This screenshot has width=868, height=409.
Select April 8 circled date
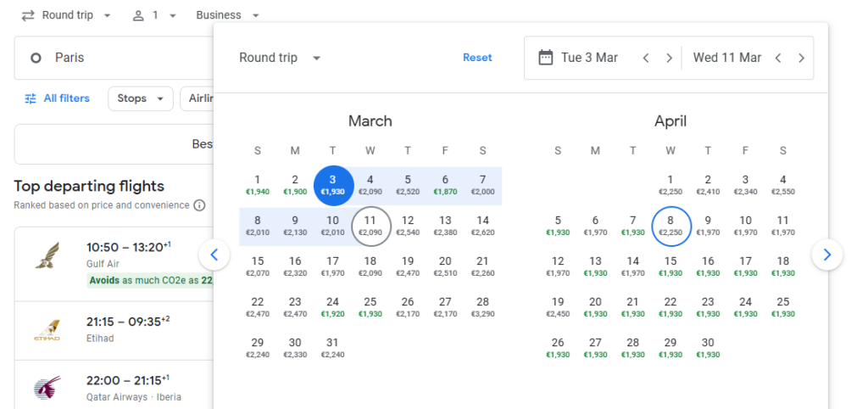[x=670, y=226]
